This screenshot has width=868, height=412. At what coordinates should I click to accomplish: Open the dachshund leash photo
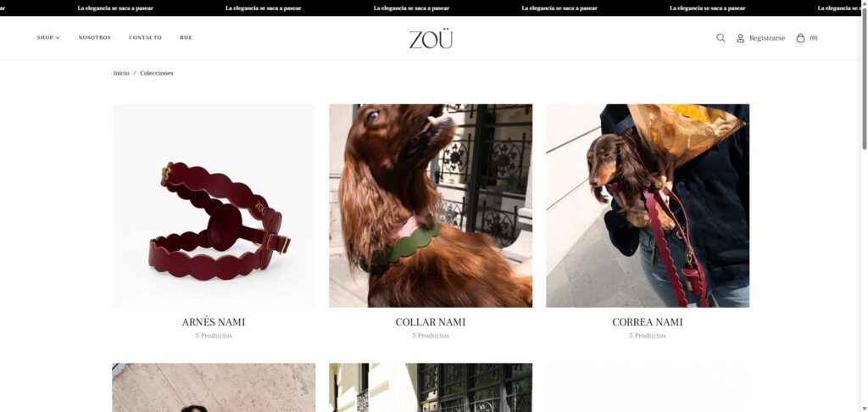tap(648, 205)
